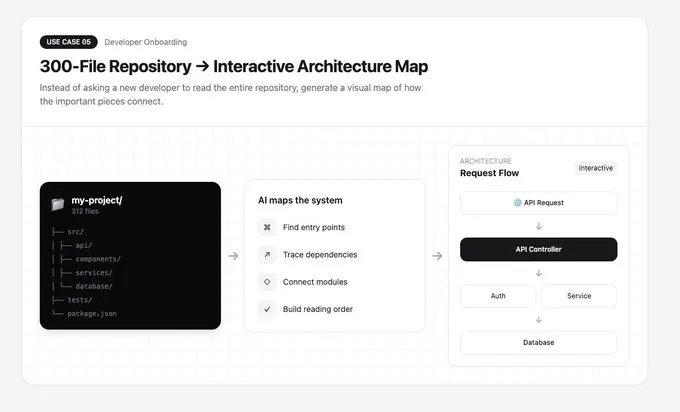Select the database/ folder in the tree
The width and height of the screenshot is (680, 412).
click(94, 286)
